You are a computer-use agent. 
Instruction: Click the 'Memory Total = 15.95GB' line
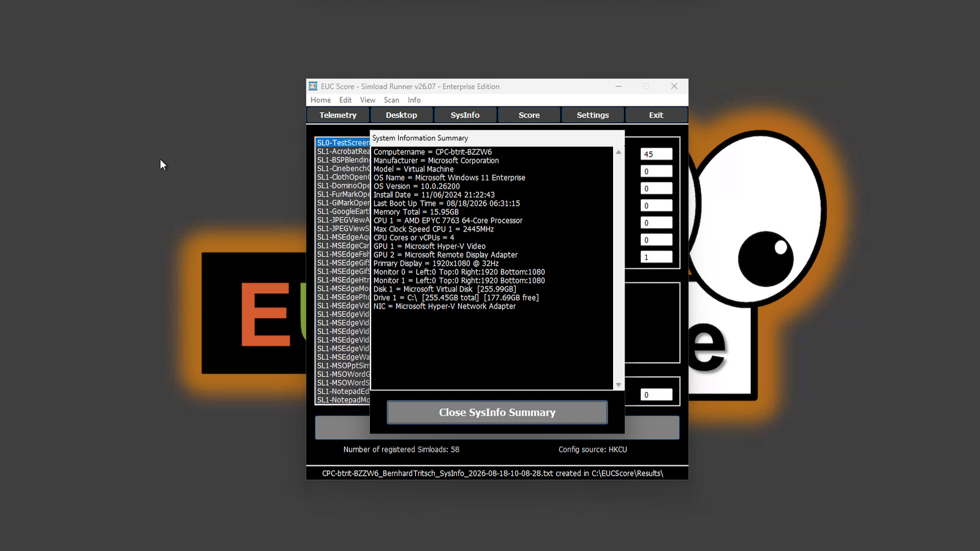point(416,212)
